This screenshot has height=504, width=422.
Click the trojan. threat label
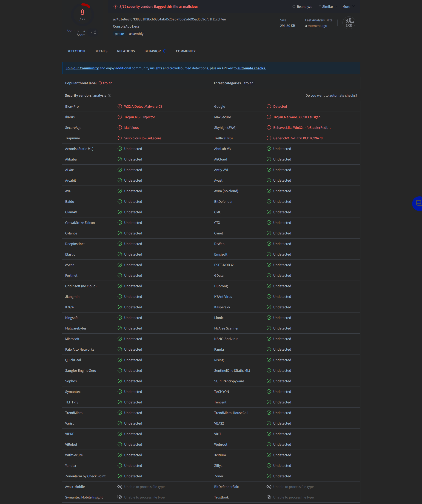tap(108, 83)
